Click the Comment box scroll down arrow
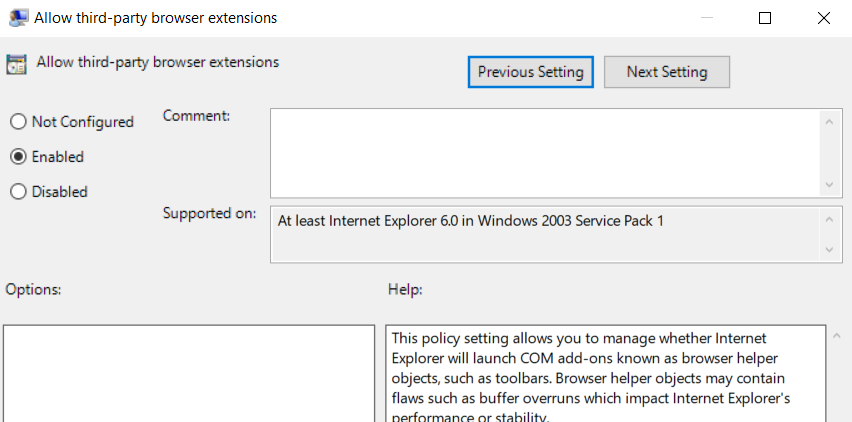Viewport: 852px width, 422px height. pos(828,185)
